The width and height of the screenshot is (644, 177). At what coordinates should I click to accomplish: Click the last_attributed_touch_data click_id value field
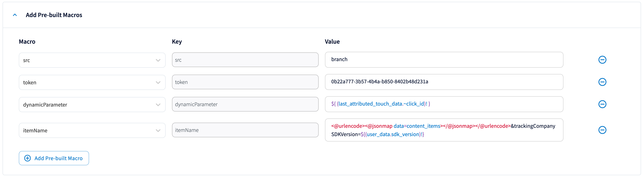point(444,104)
